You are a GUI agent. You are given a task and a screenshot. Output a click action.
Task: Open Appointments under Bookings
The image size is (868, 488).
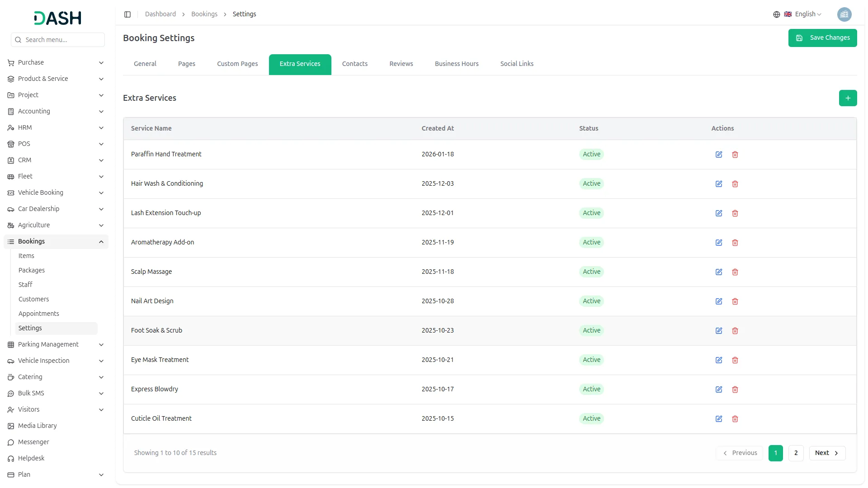pos(39,314)
